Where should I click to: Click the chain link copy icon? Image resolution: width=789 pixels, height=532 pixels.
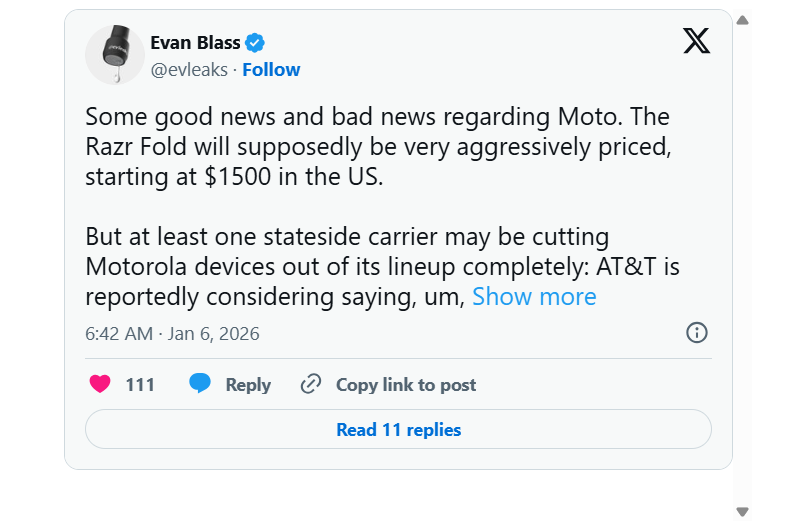click(x=311, y=384)
